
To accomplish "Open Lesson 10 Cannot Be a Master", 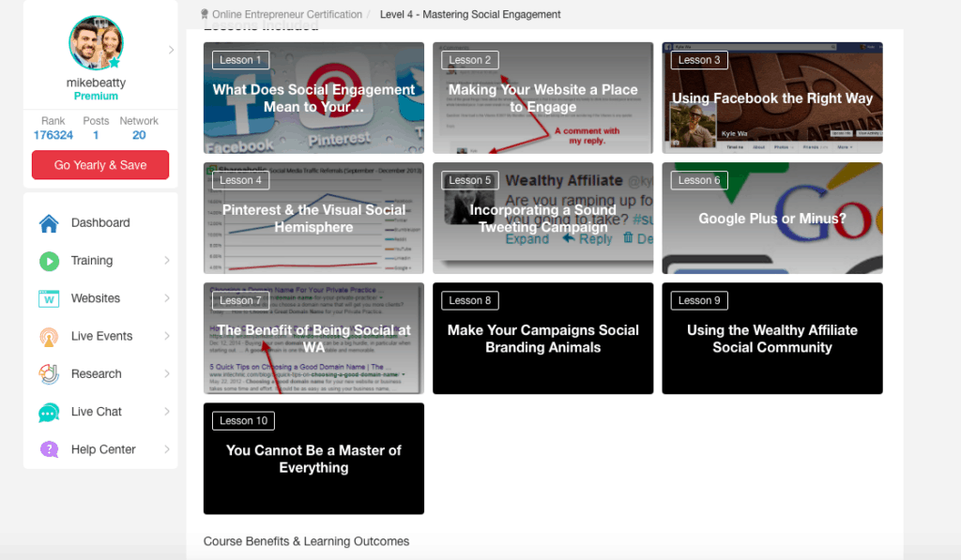I will [313, 459].
